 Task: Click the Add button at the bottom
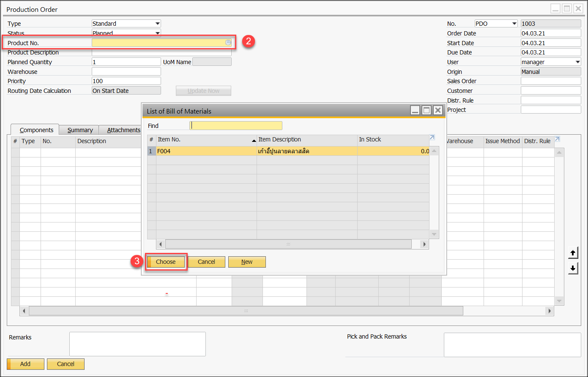[25, 364]
